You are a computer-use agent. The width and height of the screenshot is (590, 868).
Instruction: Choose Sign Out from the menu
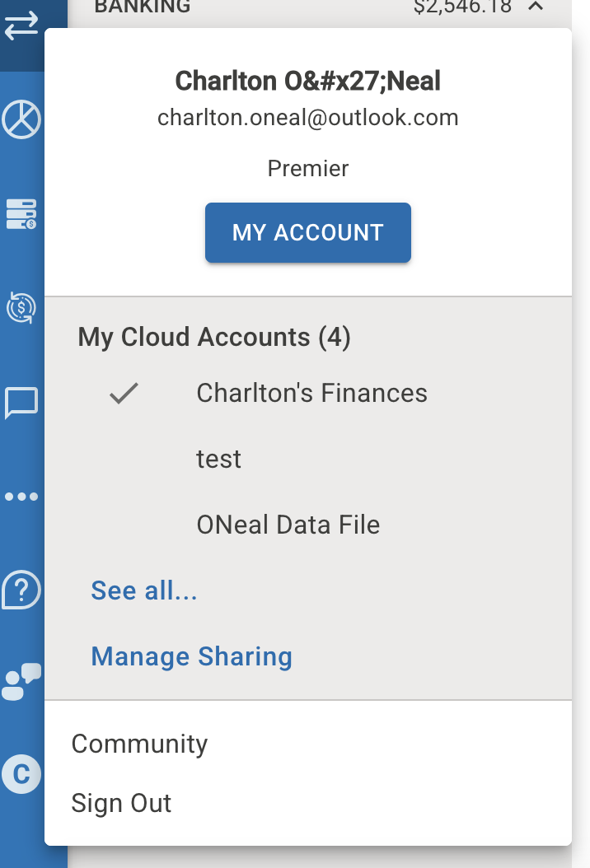pos(121,803)
